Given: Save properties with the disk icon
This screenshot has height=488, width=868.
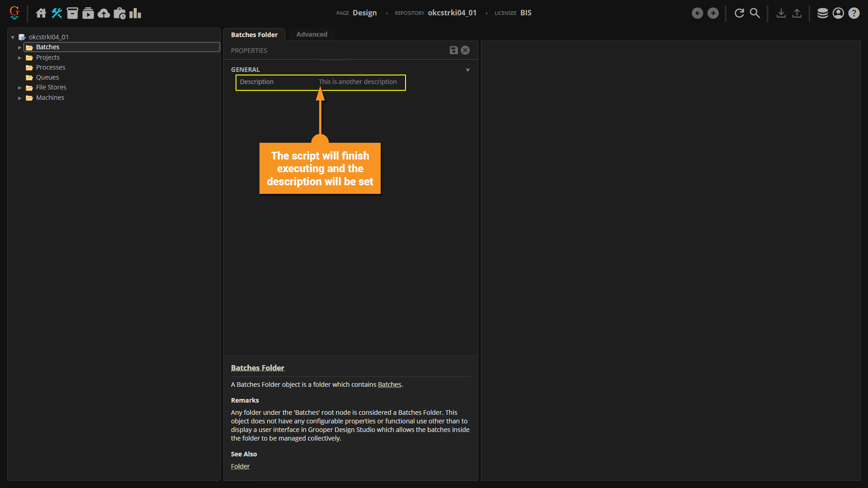Looking at the screenshot, I should point(454,50).
